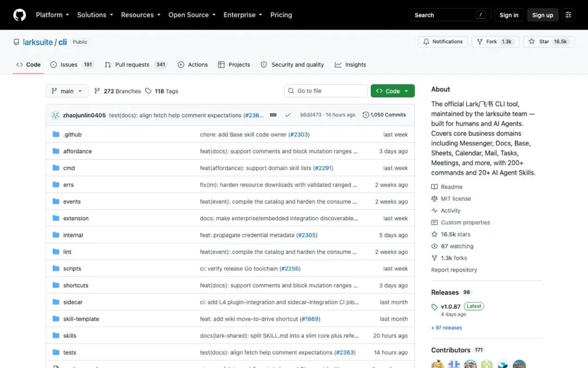Screen dimensions: 588x368
Task: Show commit checks status checkmark
Action: point(287,115)
